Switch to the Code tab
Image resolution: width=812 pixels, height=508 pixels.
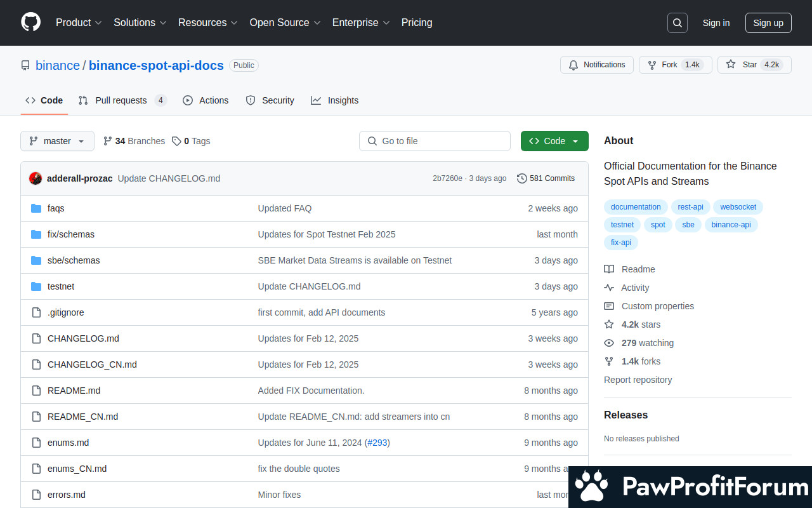44,100
